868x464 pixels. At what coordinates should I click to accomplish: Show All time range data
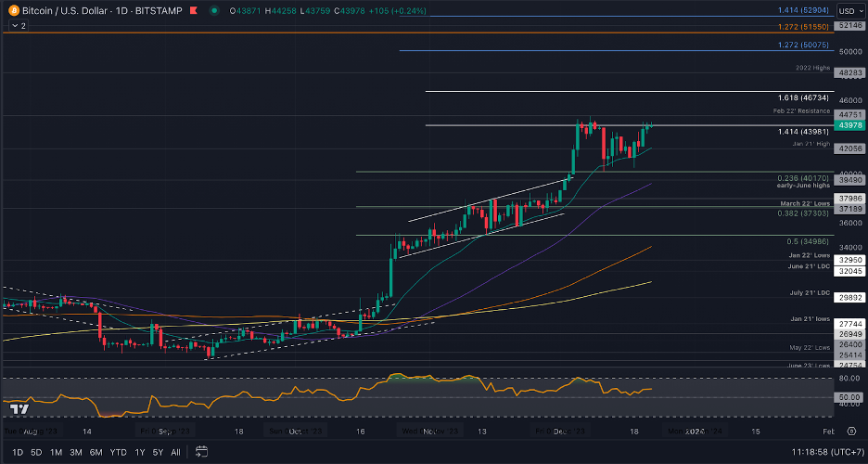(x=175, y=452)
